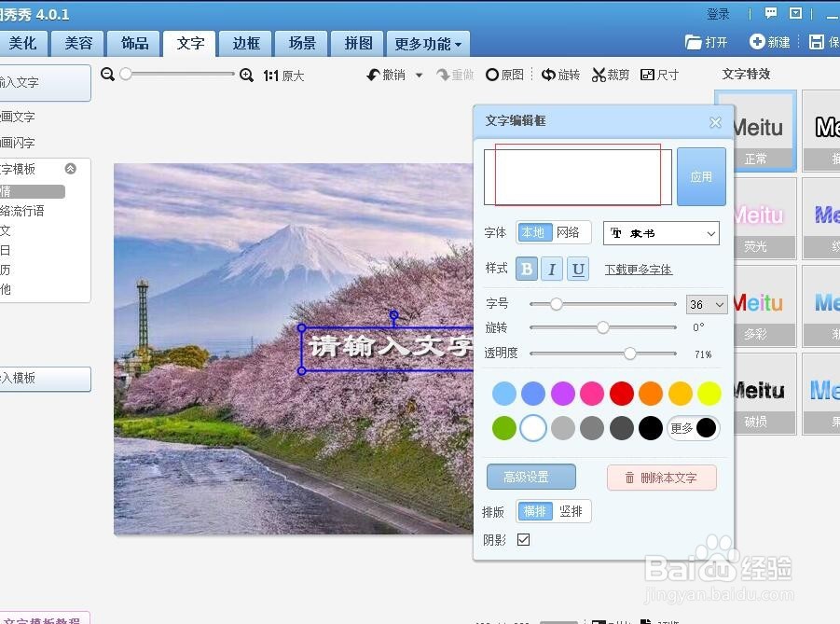Zoom in using the magnifier plus icon
Viewport: 840px width, 624px height.
pyautogui.click(x=246, y=74)
